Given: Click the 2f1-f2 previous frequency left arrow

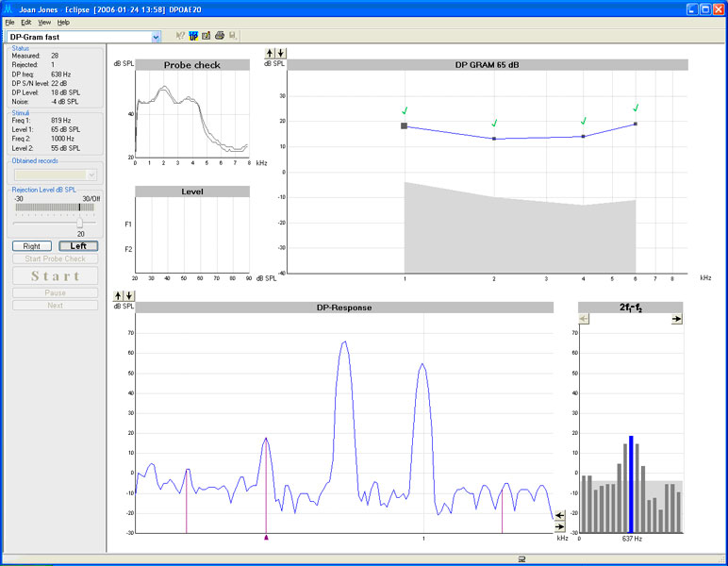Looking at the screenshot, I should click(x=584, y=319).
